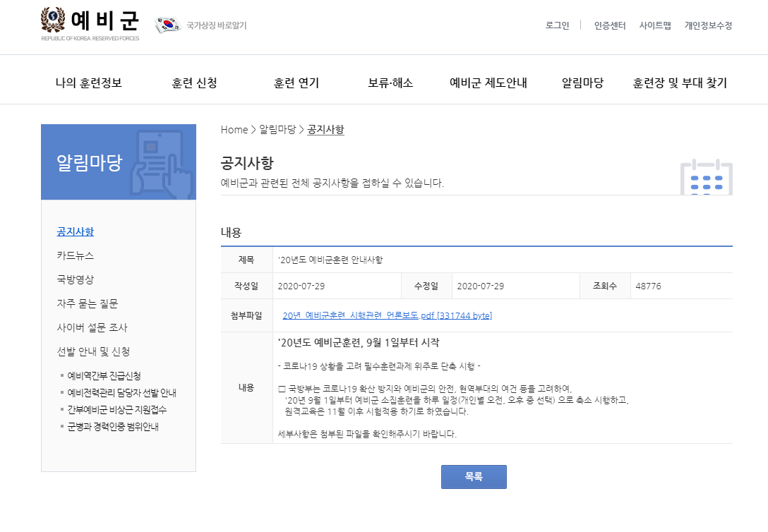Open 예비전력관리 담당자 선발 안내

click(121, 393)
